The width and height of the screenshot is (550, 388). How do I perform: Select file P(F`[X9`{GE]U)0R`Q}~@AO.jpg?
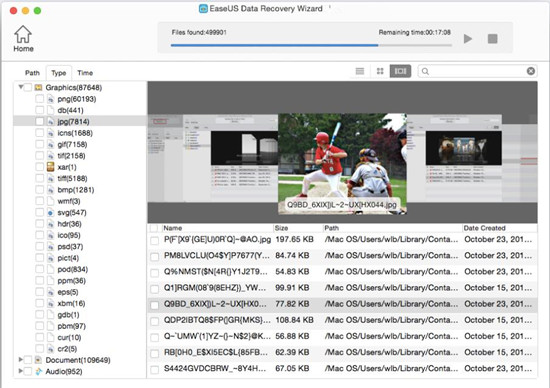pyautogui.click(x=342, y=240)
